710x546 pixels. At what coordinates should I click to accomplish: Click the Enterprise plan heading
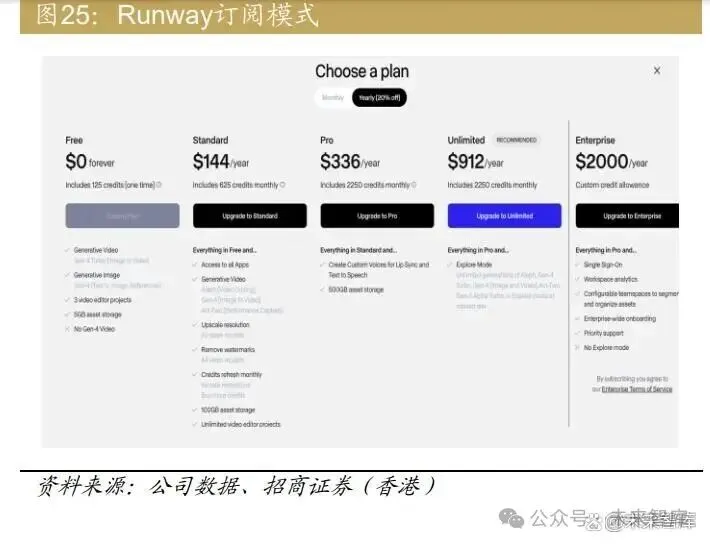[595, 140]
